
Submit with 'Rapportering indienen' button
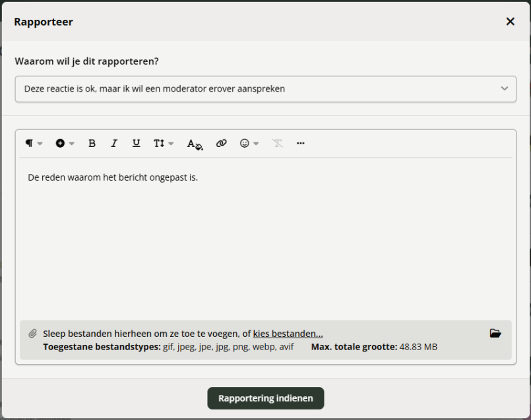pyautogui.click(x=265, y=398)
